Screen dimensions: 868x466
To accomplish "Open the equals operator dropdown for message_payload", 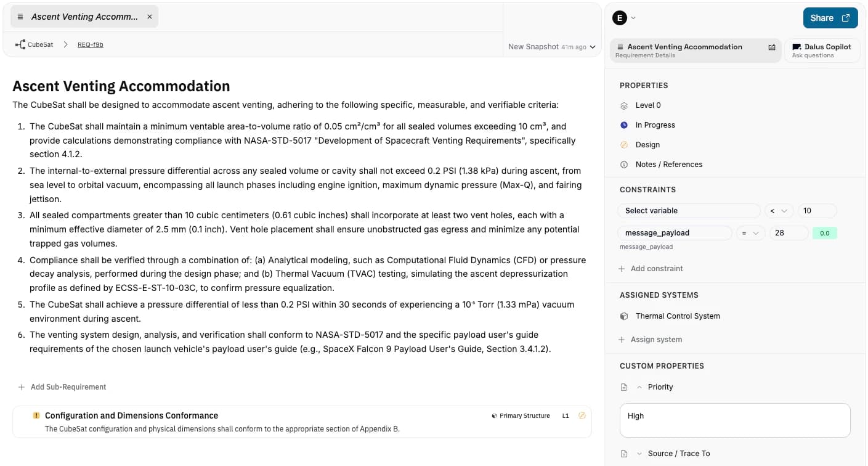I will (750, 233).
